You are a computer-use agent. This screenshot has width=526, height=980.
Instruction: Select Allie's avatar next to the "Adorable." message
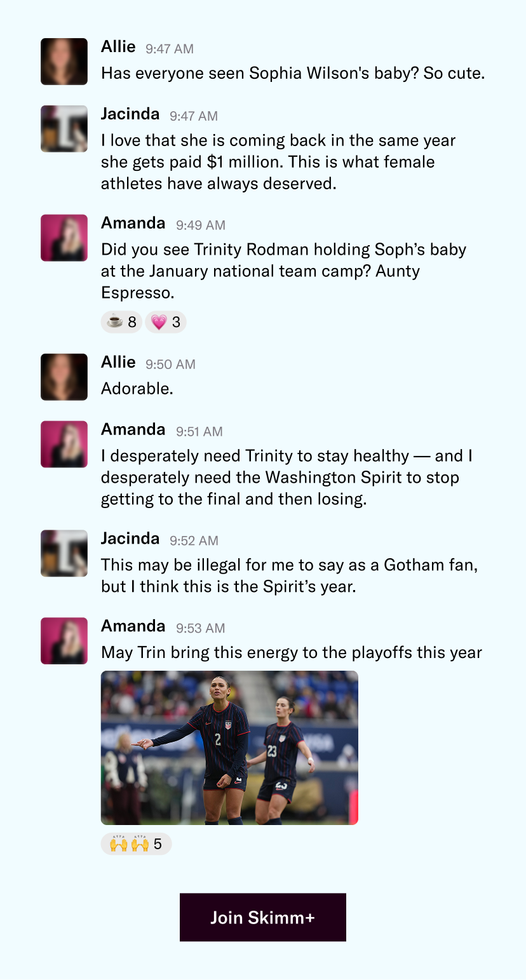click(64, 377)
